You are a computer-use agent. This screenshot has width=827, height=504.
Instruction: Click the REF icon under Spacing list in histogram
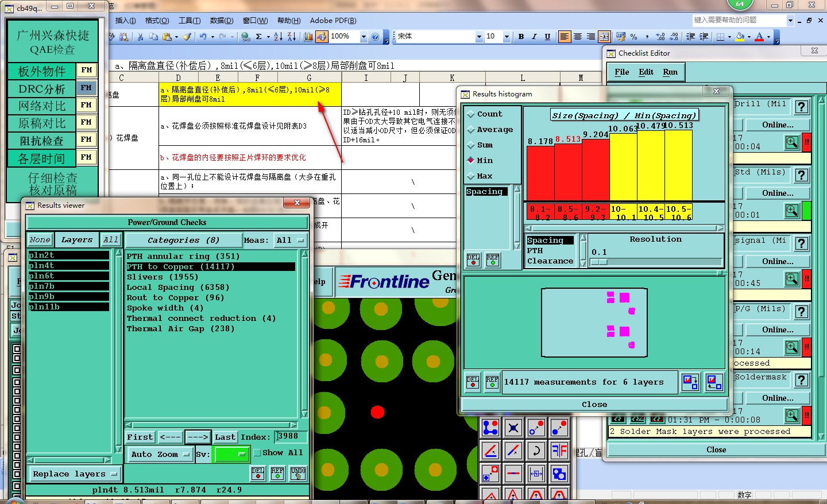493,260
